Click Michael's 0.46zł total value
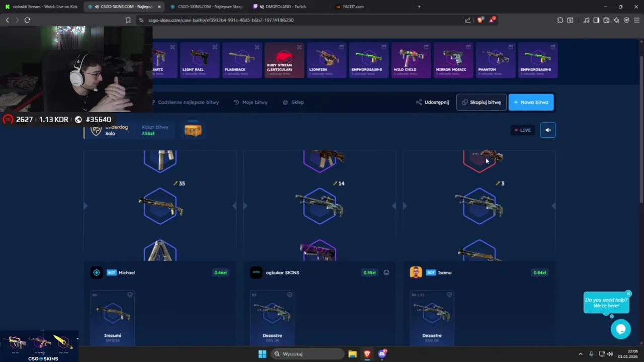This screenshot has height=362, width=644. tap(220, 273)
